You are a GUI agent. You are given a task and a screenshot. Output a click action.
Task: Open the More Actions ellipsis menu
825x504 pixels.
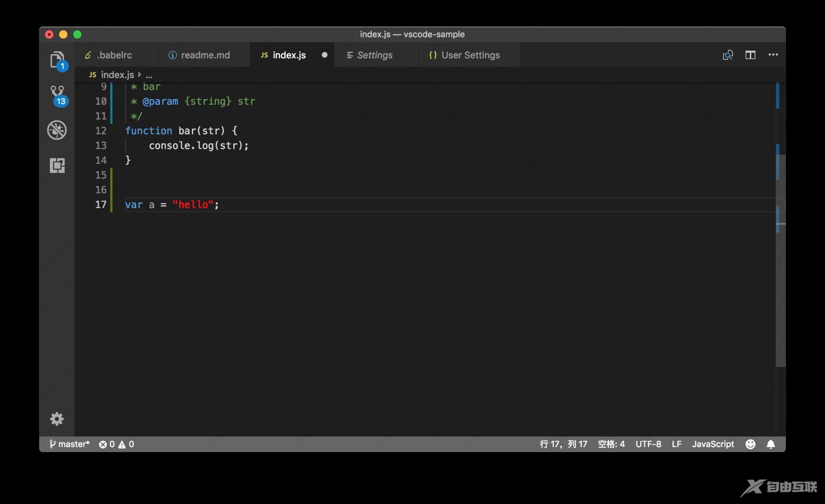pos(773,55)
